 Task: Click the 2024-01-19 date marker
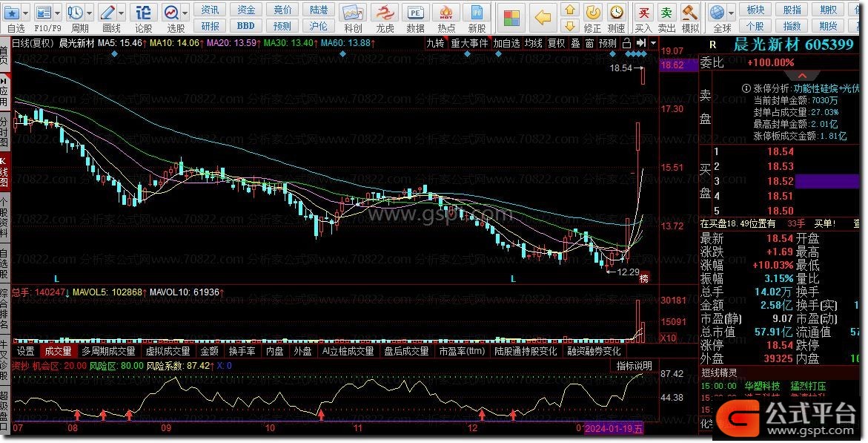(614, 429)
